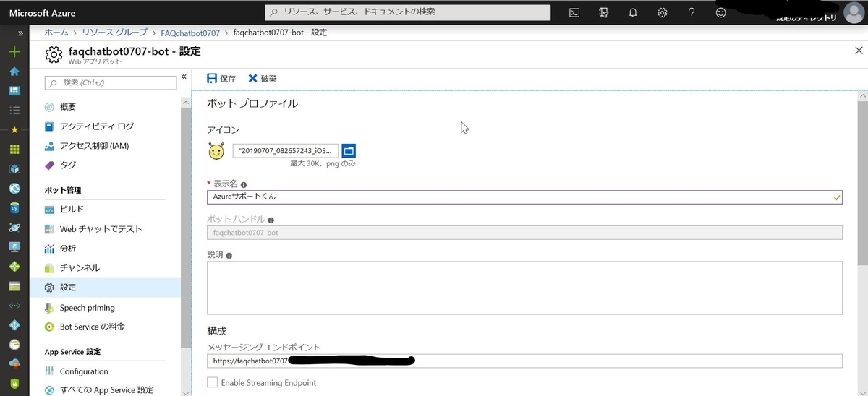The height and width of the screenshot is (396, 868).
Task: Open Storage accounts icon in left rail
Action: tap(14, 286)
